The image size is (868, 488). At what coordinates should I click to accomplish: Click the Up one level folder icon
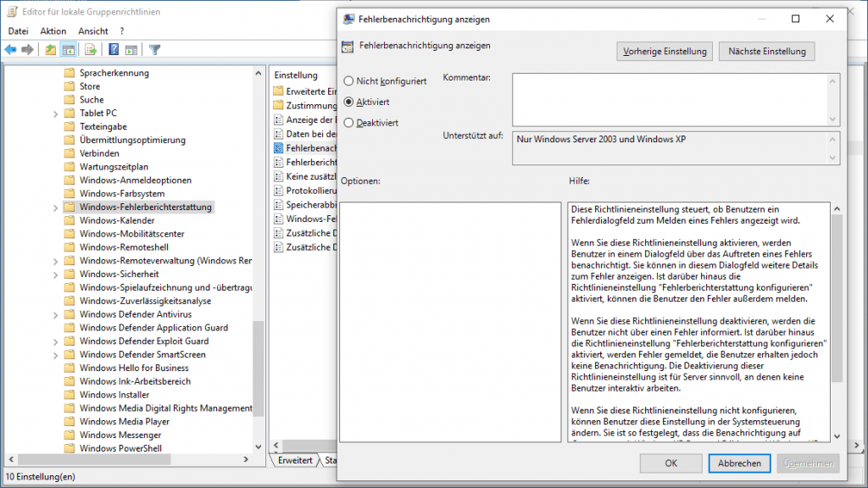[x=50, y=49]
